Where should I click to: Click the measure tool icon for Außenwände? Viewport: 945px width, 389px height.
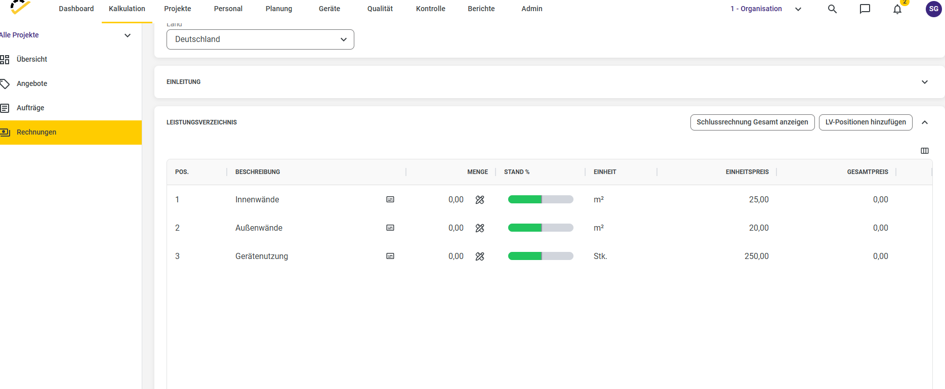[480, 228]
